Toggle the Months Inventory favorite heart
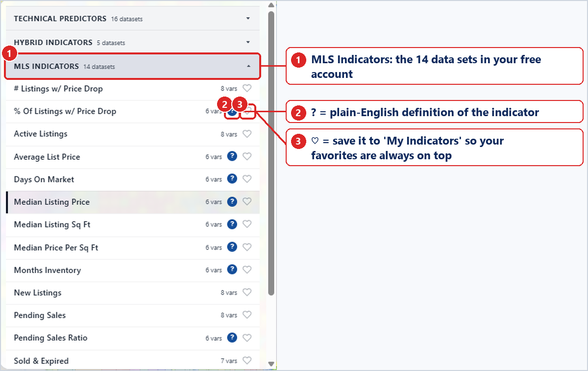The height and width of the screenshot is (371, 588). pyautogui.click(x=247, y=270)
